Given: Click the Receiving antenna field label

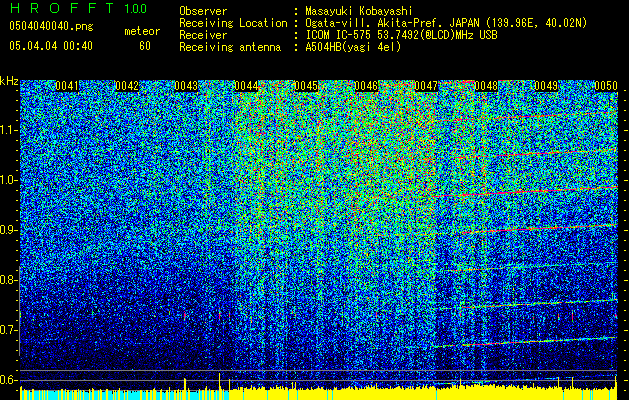Looking at the screenshot, I should [230, 47].
